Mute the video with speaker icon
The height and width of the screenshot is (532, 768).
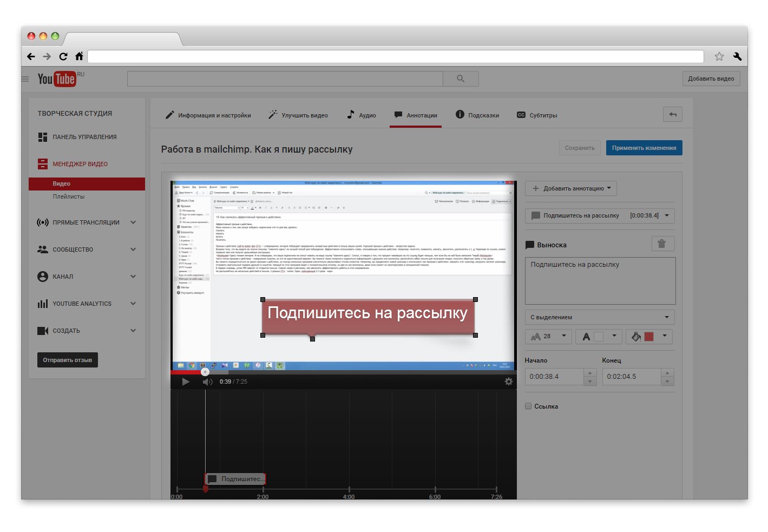(207, 382)
